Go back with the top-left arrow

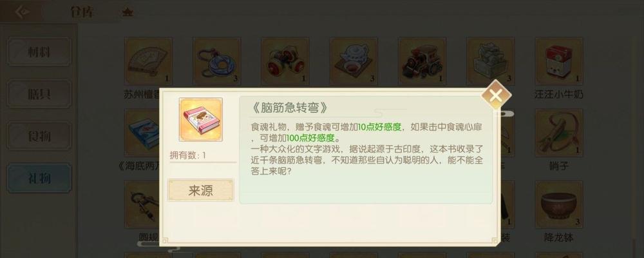coord(22,12)
